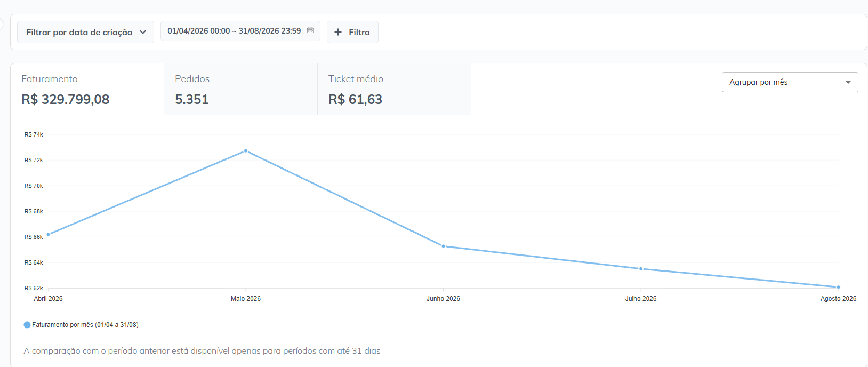Image resolution: width=868 pixels, height=367 pixels.
Task: Click the 'R$ 74k' y-axis label
Action: [34, 134]
